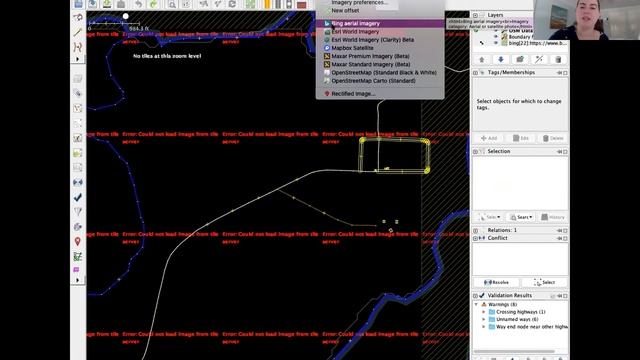Expand Unnamed ways (6) warning
The width and height of the screenshot is (640, 360).
tap(484, 319)
